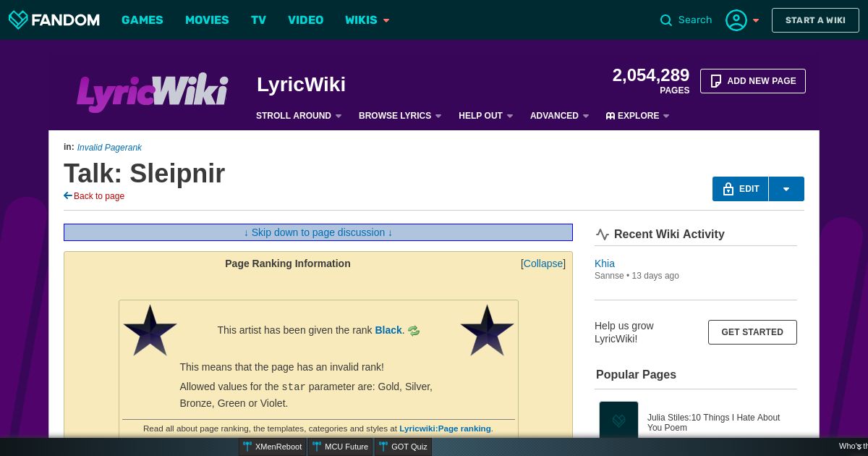The width and height of the screenshot is (868, 456).
Task: Open the Invalid Pagerank category link
Action: (x=109, y=148)
